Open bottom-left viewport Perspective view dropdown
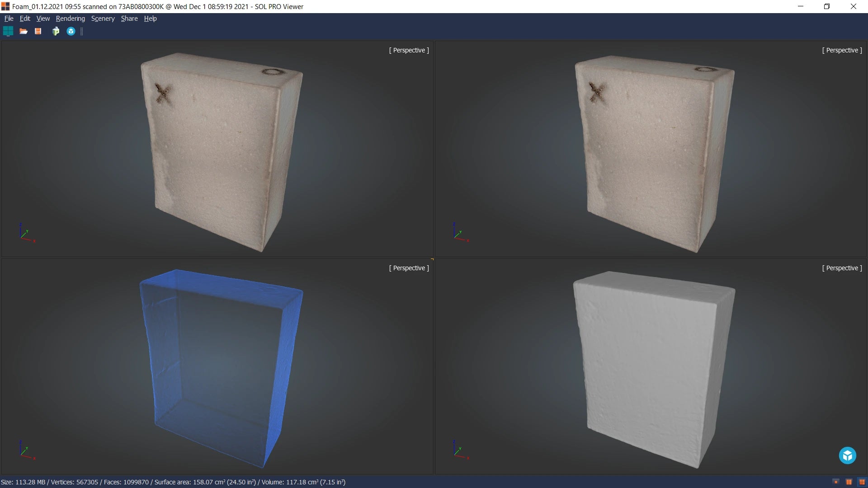Viewport: 868px width, 488px height. click(x=409, y=268)
